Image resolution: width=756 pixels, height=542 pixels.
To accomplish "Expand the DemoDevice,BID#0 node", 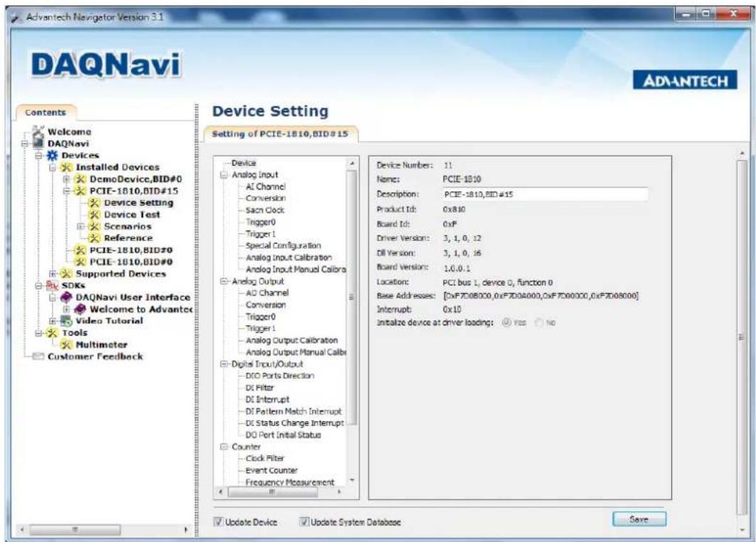I will coord(66,179).
